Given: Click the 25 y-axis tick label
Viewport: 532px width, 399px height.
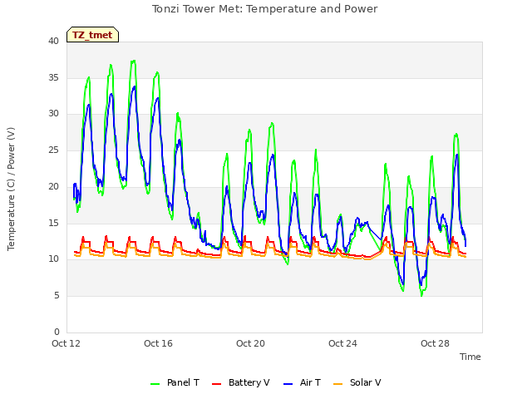Looking at the screenshot, I should [53, 150].
